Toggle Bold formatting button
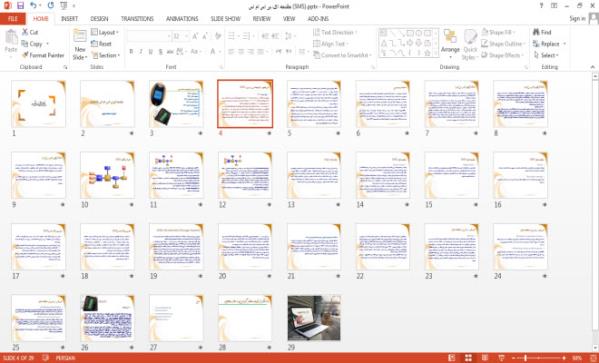 pos(131,52)
